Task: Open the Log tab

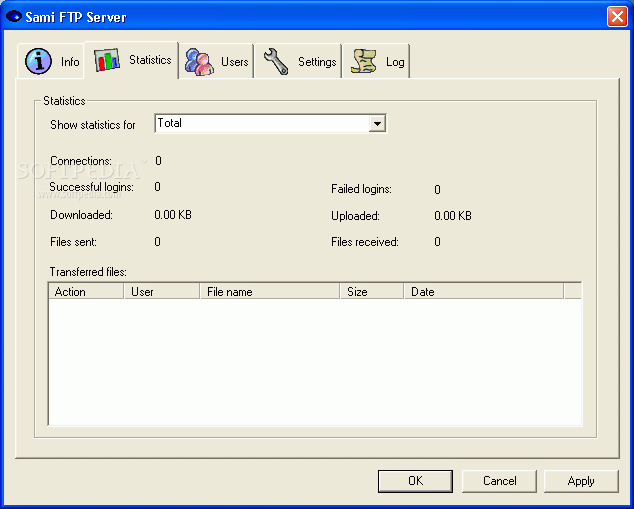Action: point(376,61)
